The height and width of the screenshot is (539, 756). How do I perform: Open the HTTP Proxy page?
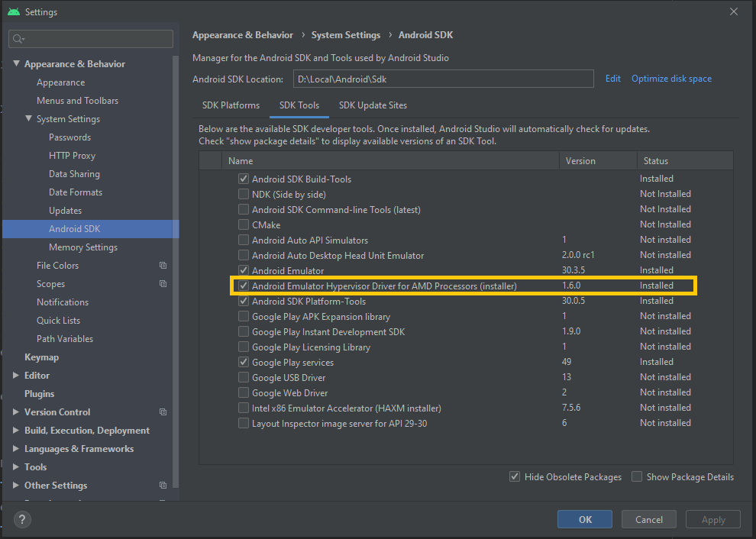tap(73, 156)
